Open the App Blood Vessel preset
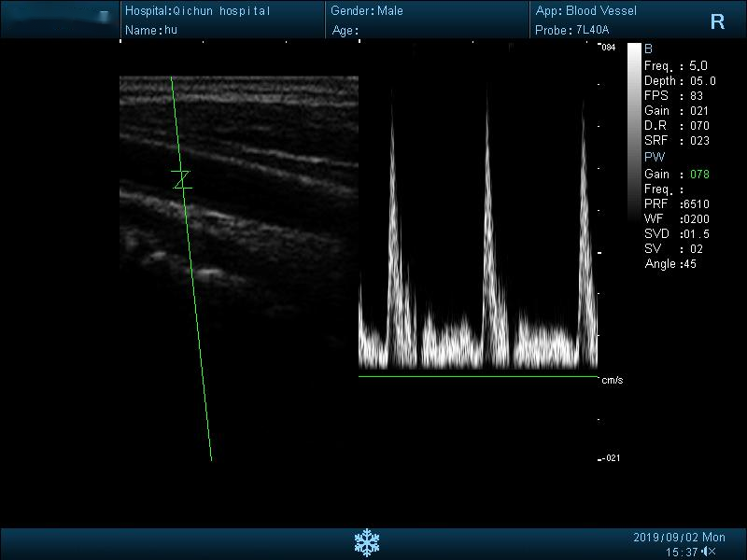 (586, 11)
